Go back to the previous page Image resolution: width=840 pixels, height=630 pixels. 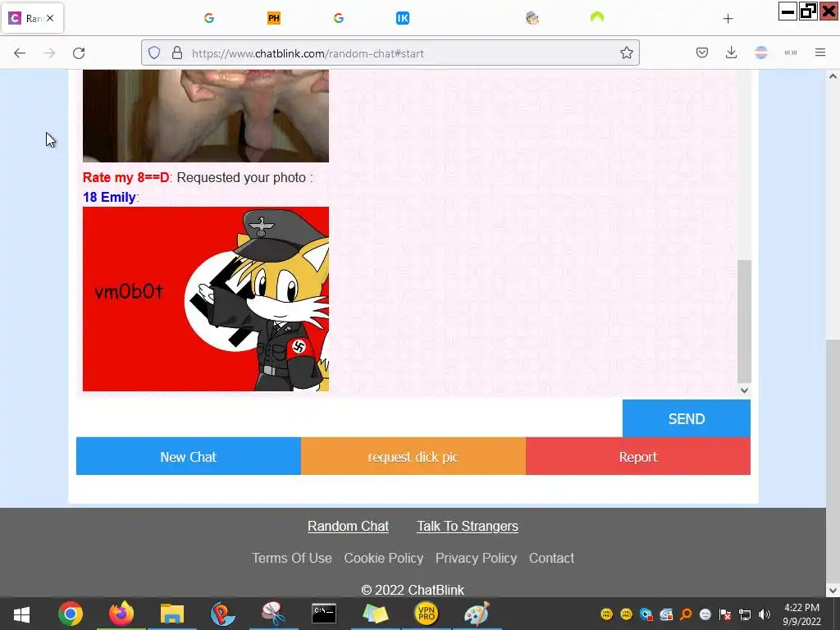coord(20,53)
